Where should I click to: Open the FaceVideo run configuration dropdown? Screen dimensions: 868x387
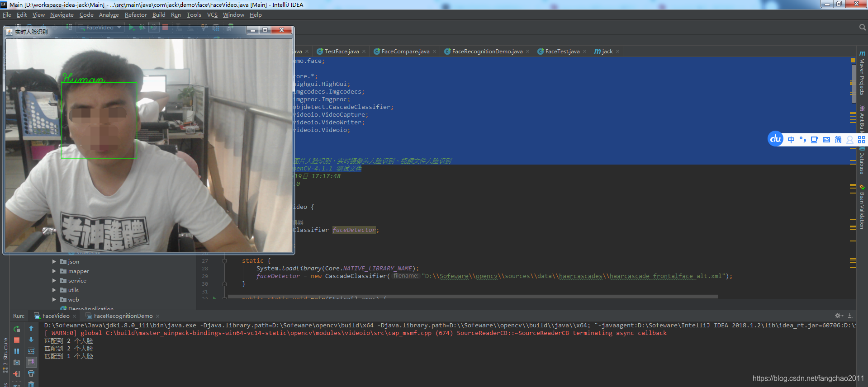point(100,28)
